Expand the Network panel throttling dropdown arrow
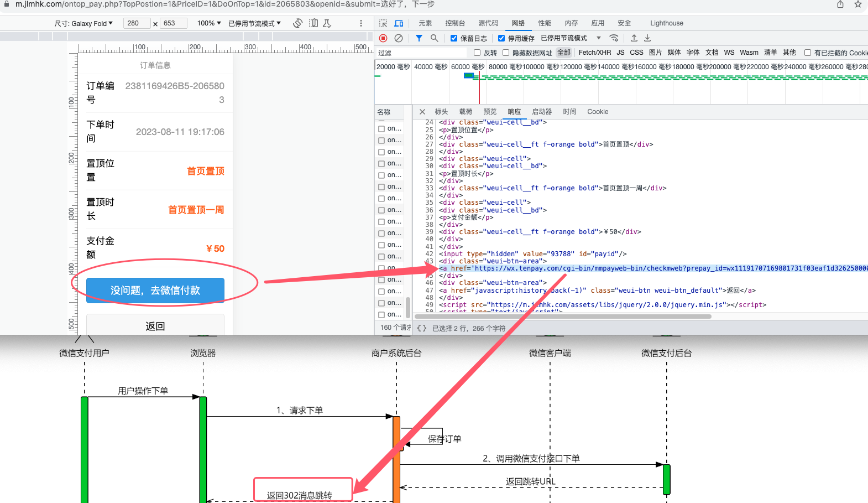The width and height of the screenshot is (868, 503). (599, 38)
